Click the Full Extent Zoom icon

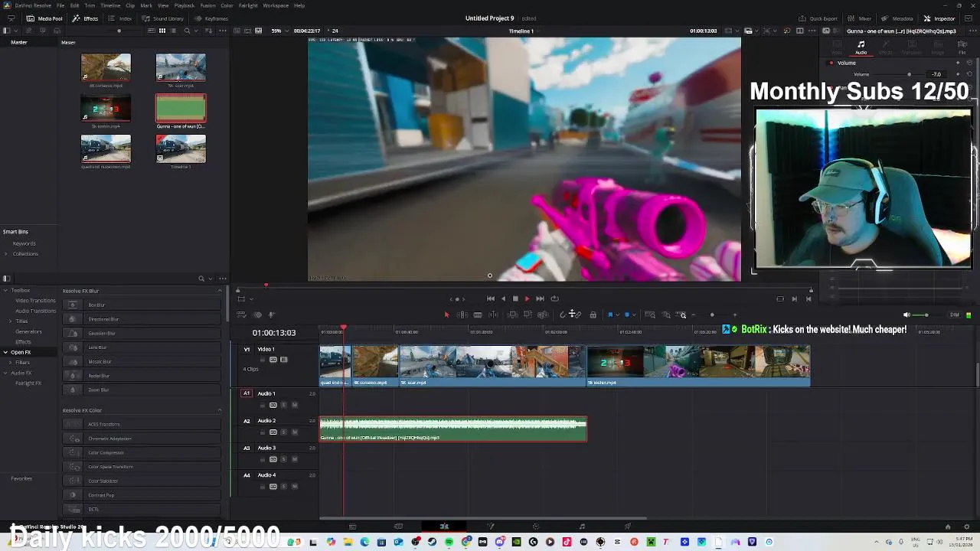point(650,315)
